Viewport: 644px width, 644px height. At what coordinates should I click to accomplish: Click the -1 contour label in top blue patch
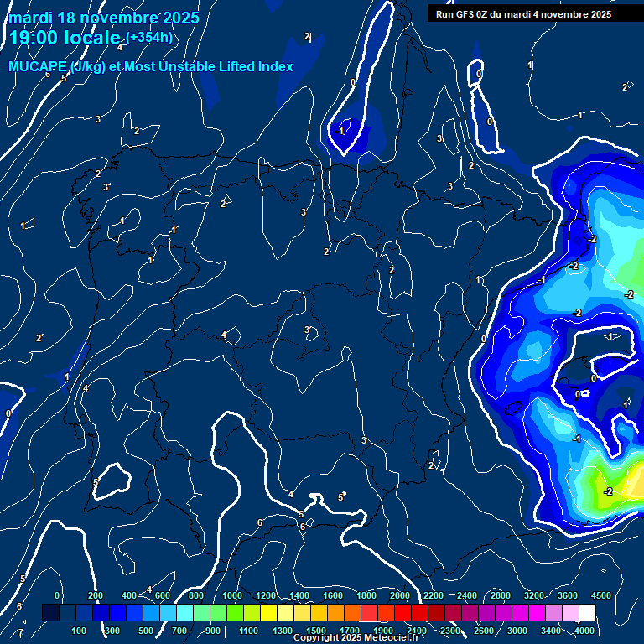pos(340,132)
